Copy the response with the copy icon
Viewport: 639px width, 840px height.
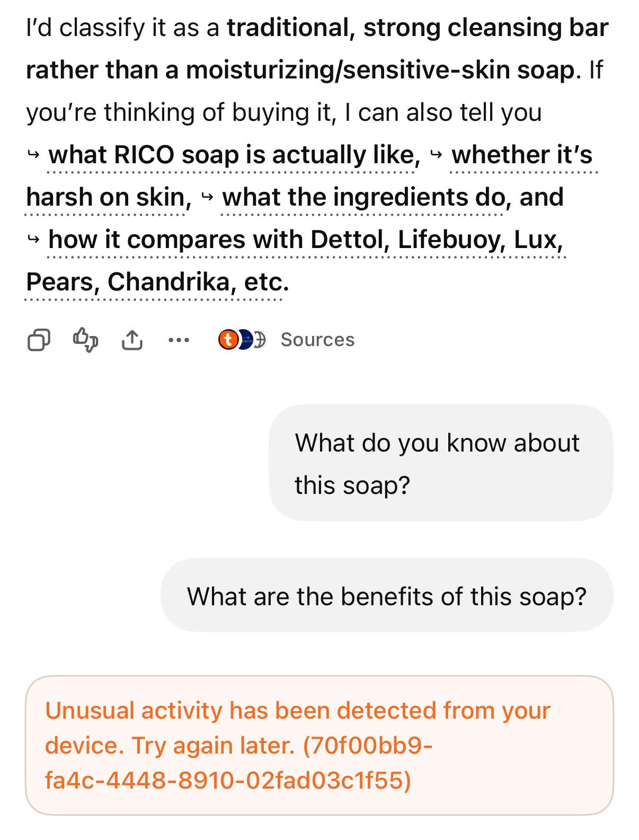tap(39, 340)
